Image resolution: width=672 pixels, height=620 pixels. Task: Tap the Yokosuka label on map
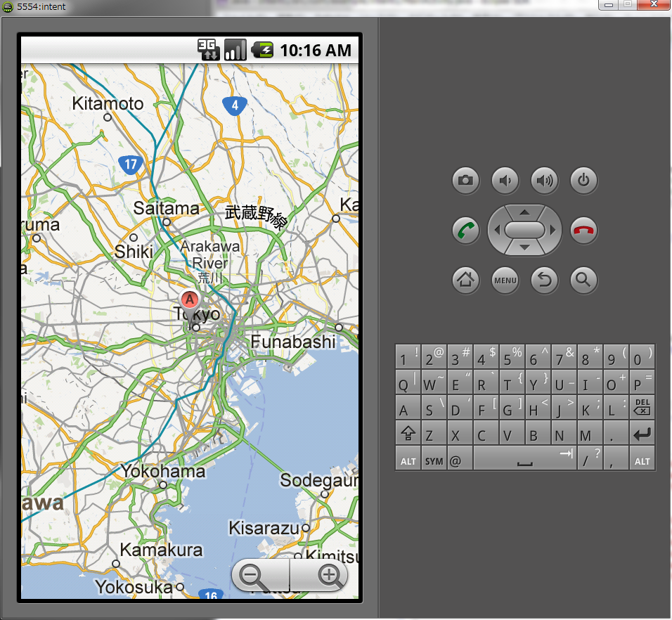click(x=134, y=586)
